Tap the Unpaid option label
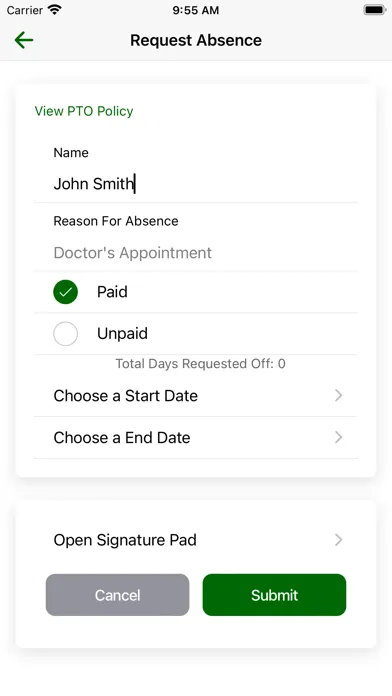 (x=123, y=333)
